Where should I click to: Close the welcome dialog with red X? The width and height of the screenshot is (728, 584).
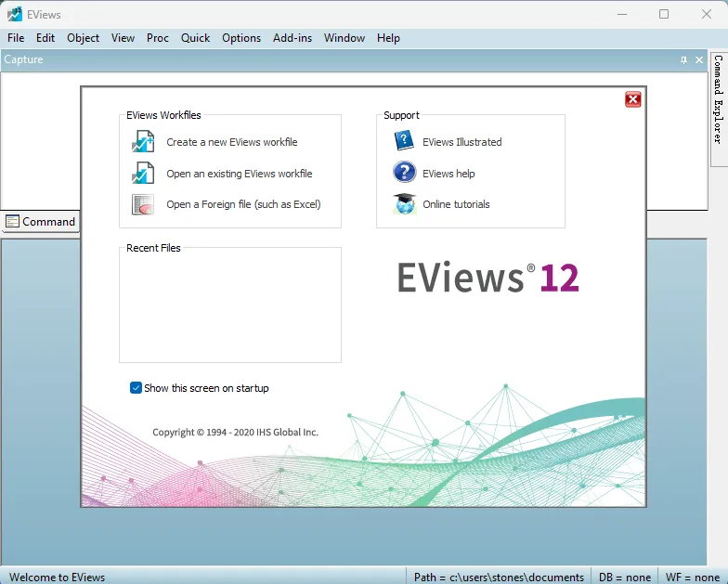633,99
